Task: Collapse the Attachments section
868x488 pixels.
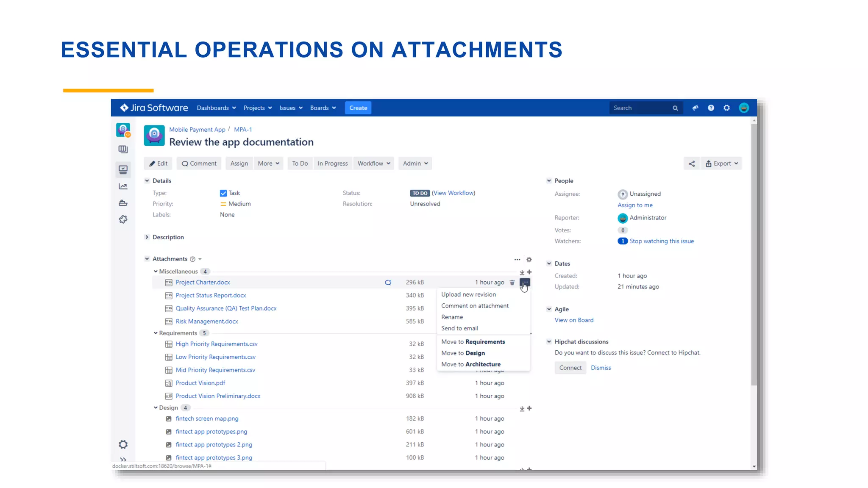Action: pyautogui.click(x=147, y=259)
